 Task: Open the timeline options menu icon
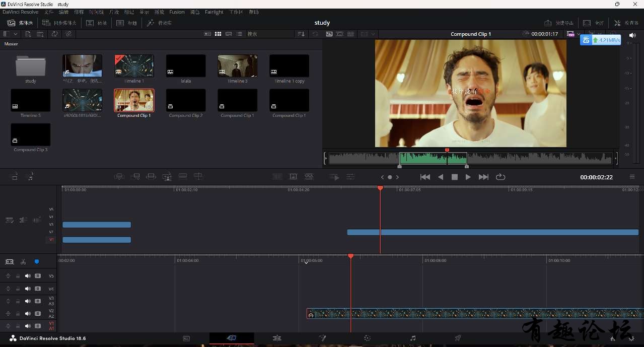click(x=632, y=177)
